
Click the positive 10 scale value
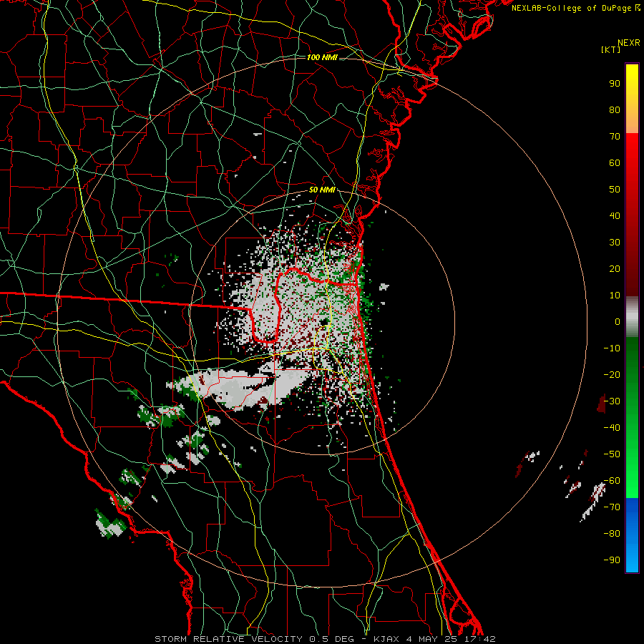point(615,296)
